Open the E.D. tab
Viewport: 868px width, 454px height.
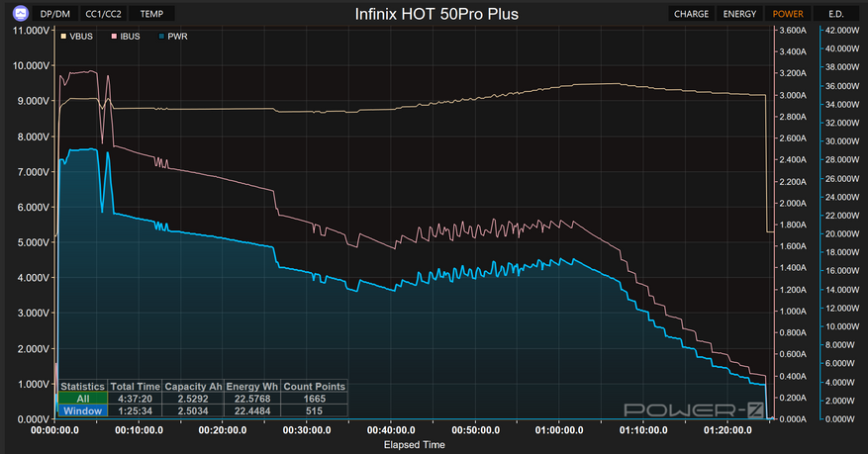[x=836, y=14]
